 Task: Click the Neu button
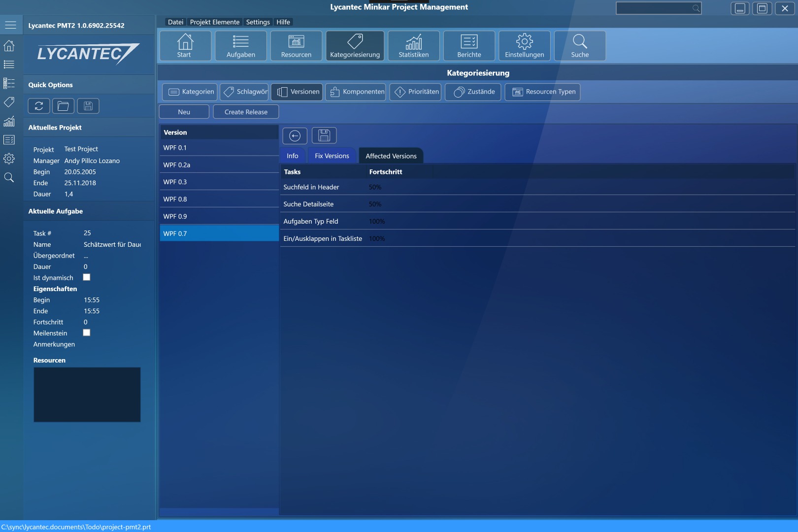[x=184, y=112]
